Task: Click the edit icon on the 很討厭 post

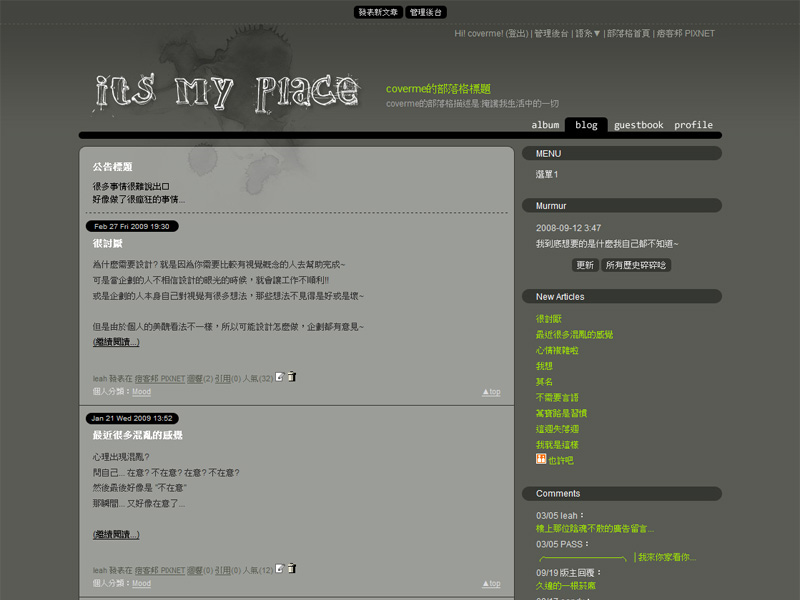Action: [x=280, y=377]
